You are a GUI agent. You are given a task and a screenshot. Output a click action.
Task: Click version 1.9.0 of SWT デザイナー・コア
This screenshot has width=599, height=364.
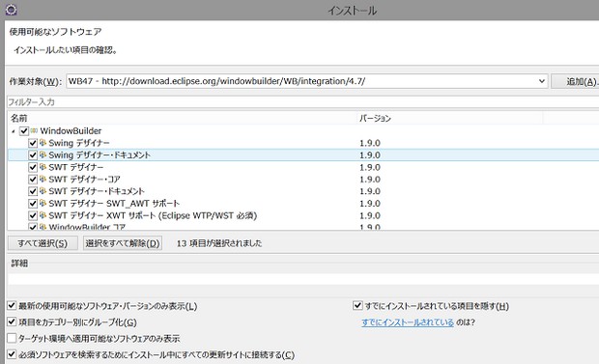[369, 180]
